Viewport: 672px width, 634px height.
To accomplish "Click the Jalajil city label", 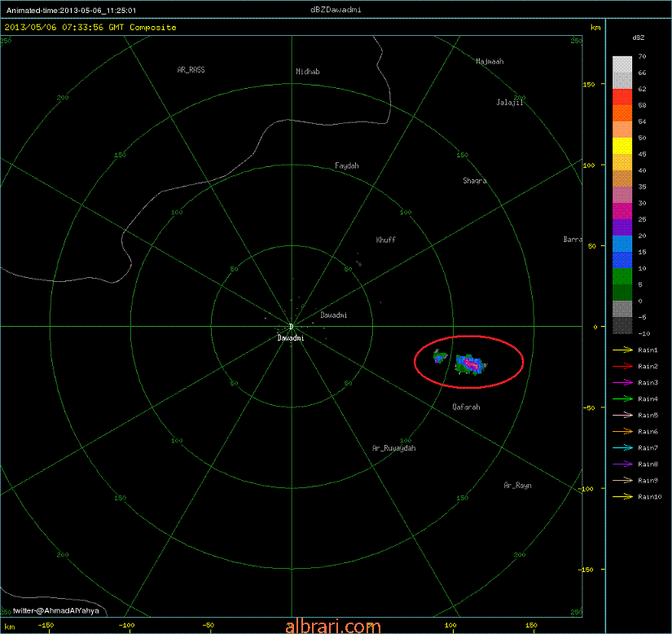I will point(510,103).
